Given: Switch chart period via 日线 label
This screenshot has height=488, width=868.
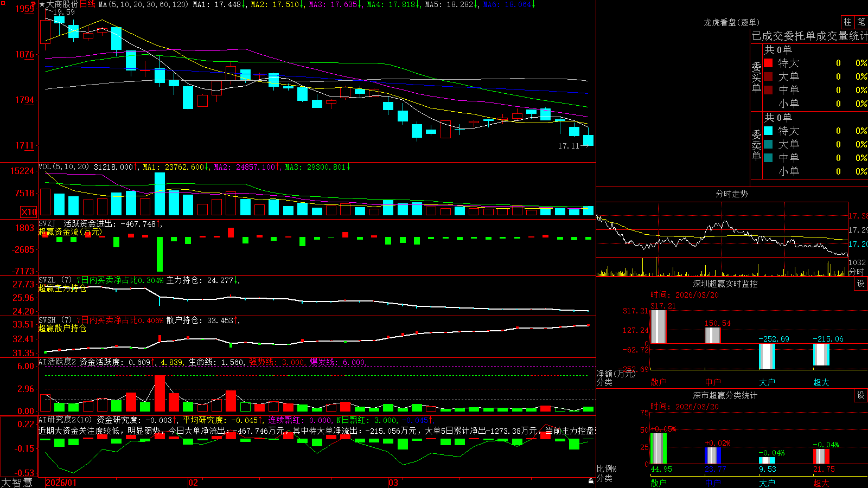Looking at the screenshot, I should coord(87,4).
